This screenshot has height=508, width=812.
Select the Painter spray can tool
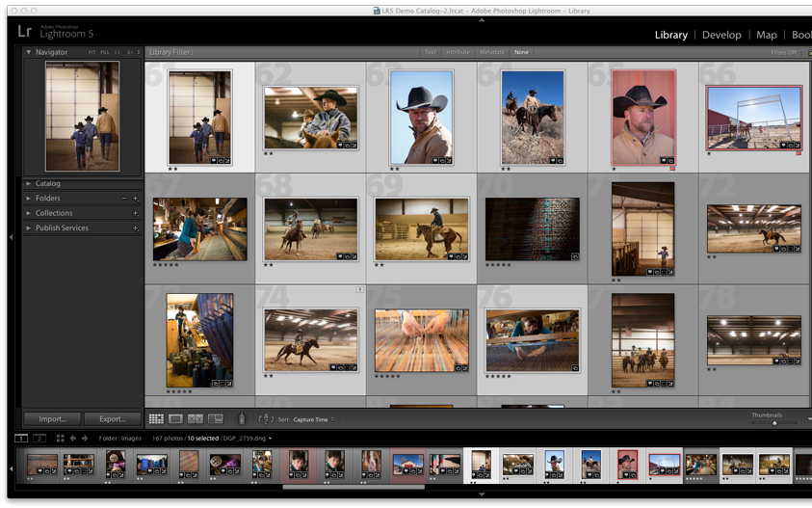pos(241,419)
